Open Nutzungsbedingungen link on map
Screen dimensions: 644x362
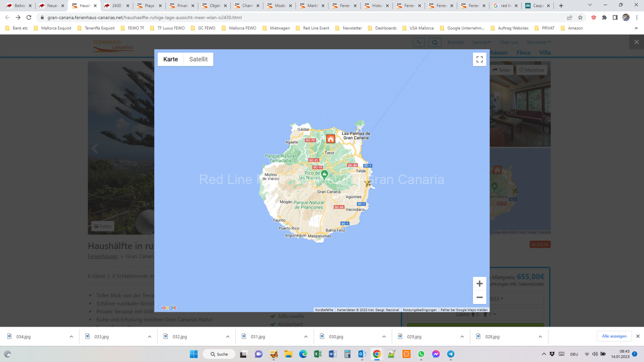420,310
